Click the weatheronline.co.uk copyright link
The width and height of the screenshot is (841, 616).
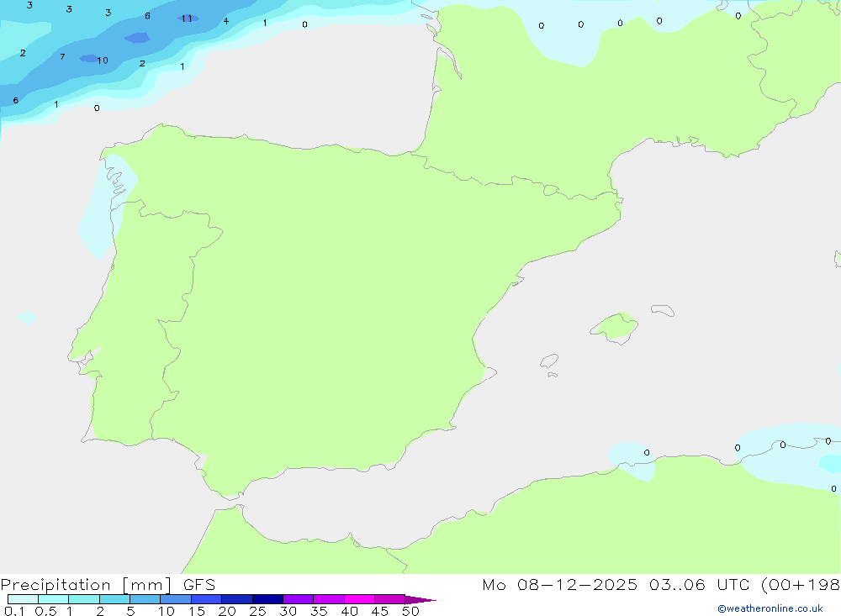(770, 608)
